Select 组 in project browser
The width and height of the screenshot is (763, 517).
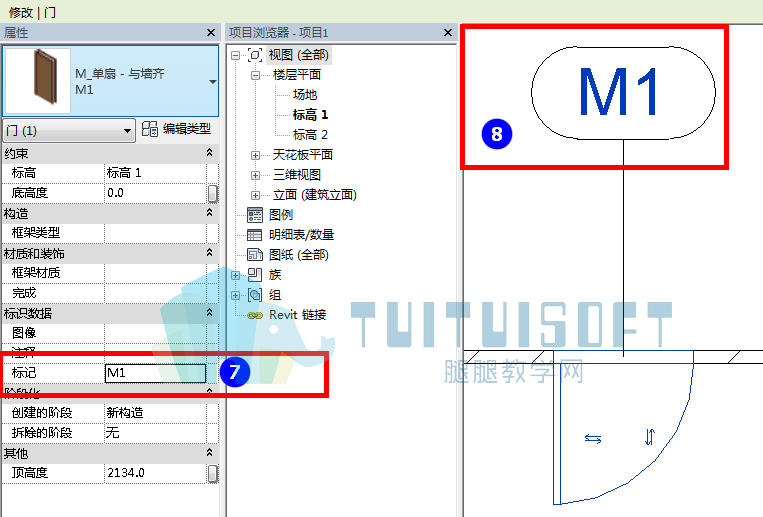(x=275, y=295)
